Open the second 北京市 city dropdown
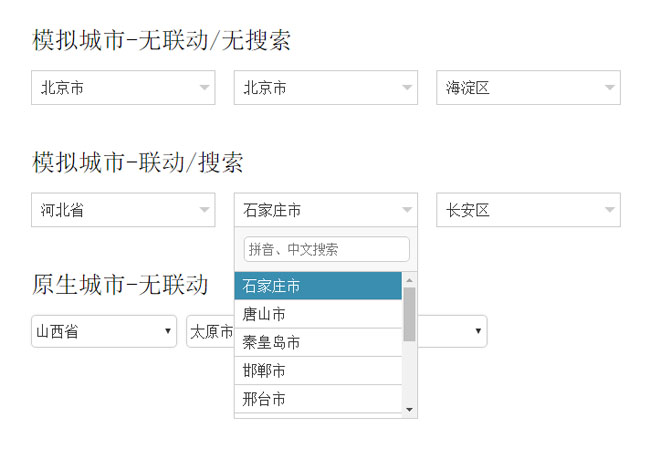Viewport: 650px width, 449px height. click(x=325, y=88)
